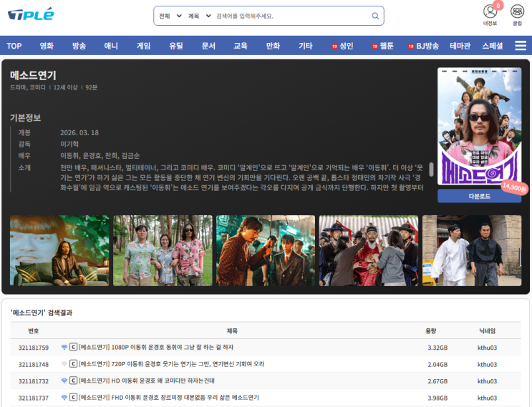Click the synopsis scrollbar handle
532x407 pixels.
[x=431, y=170]
